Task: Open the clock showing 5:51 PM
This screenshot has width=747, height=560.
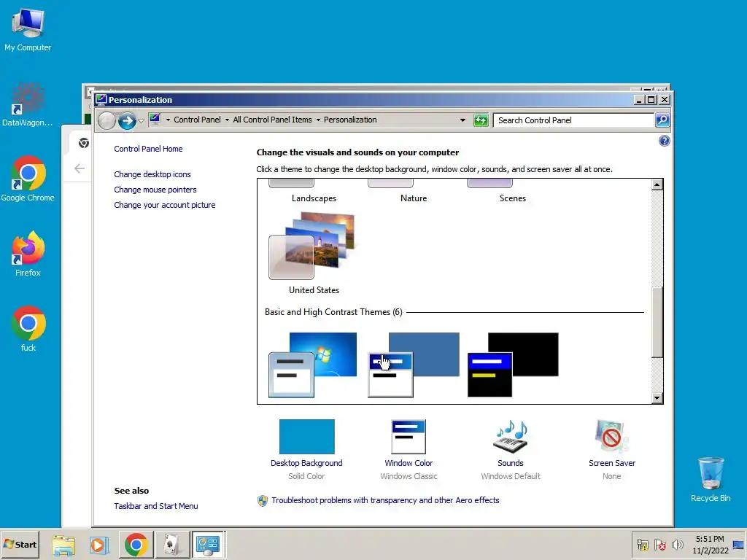Action: tap(710, 545)
